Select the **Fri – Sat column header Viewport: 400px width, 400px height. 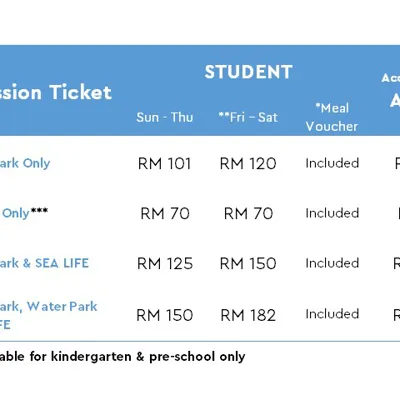[x=248, y=117]
